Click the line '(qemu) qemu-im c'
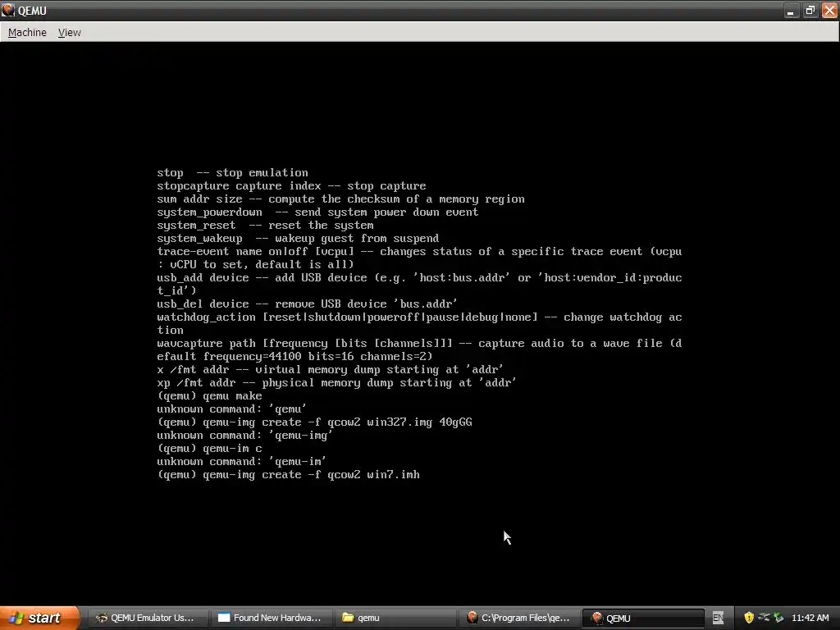This screenshot has width=840, height=630. (x=209, y=449)
